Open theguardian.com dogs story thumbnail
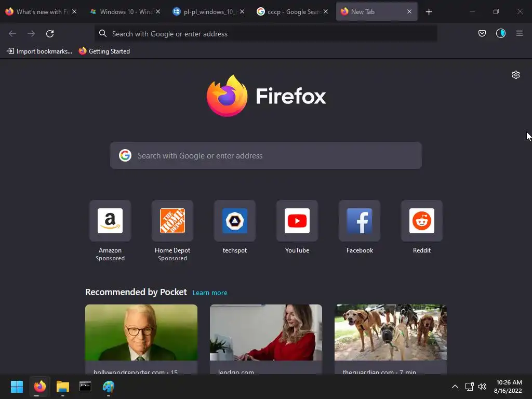Image resolution: width=532 pixels, height=399 pixels. [391, 332]
